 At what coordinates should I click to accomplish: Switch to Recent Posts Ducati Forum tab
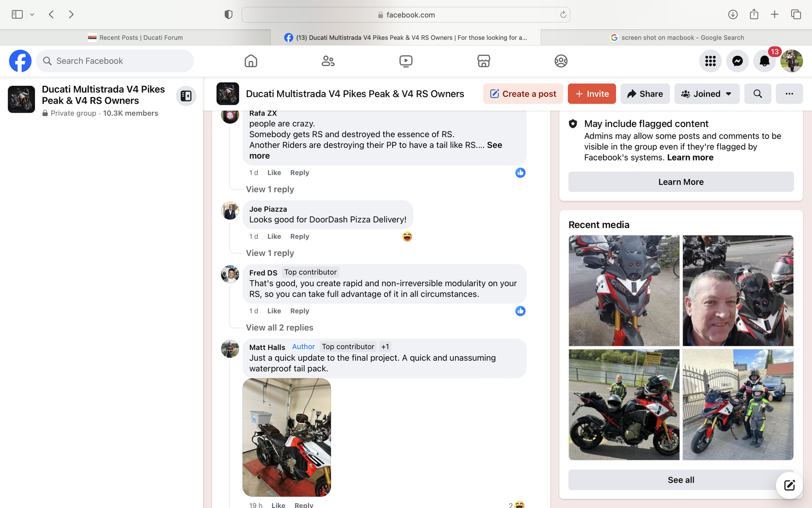tap(135, 38)
